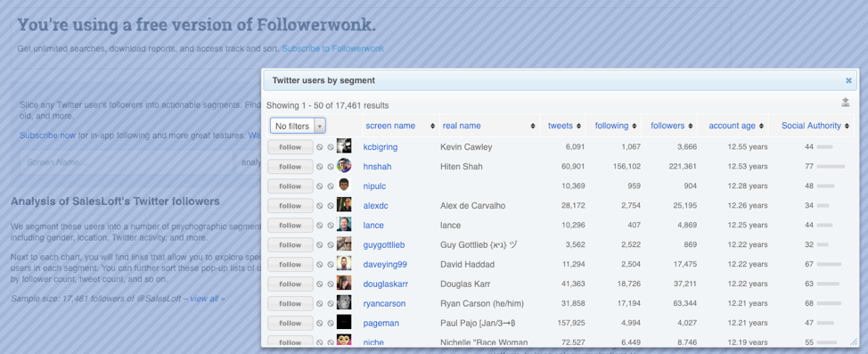This screenshot has width=868, height=354.
Task: Follow the user lance
Action: [290, 226]
